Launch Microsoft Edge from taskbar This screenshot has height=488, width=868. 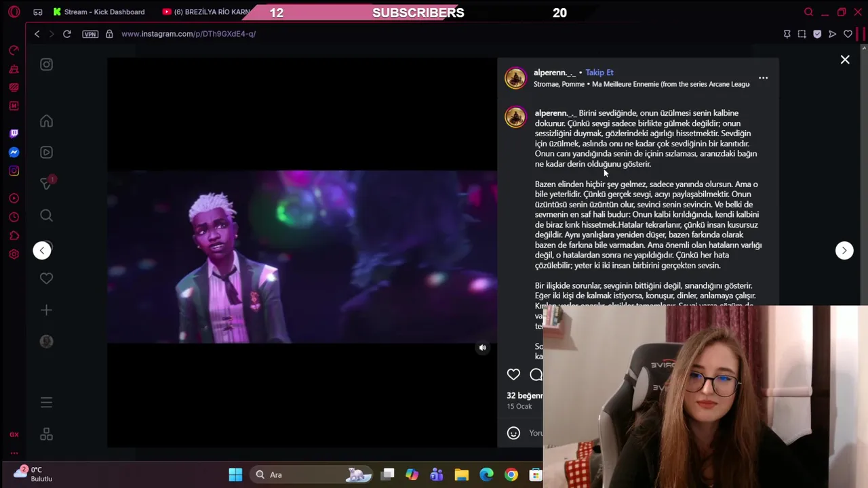point(486,474)
